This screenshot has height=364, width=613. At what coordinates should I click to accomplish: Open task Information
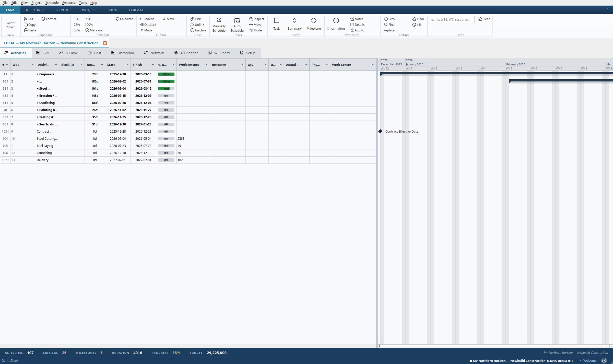coord(336,24)
